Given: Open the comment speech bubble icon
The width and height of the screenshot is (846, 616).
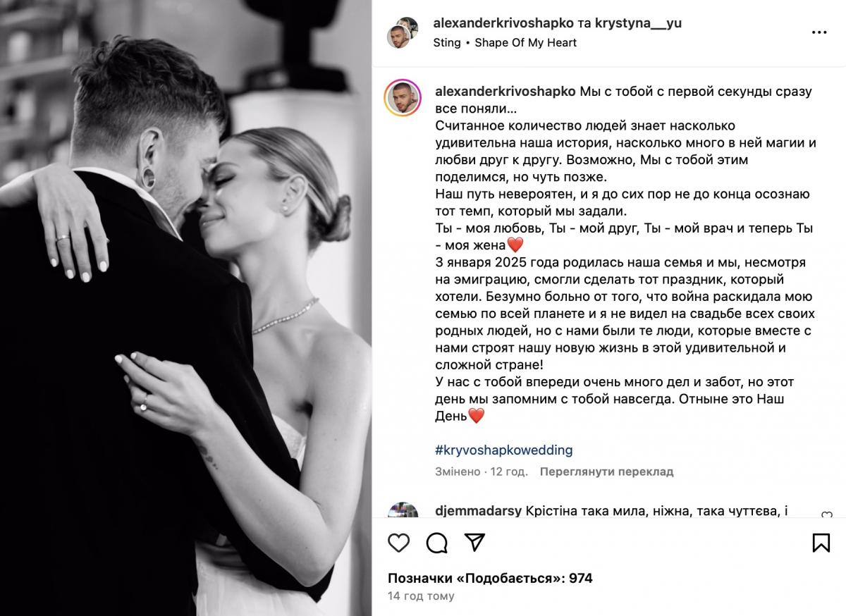Looking at the screenshot, I should click(x=437, y=542).
